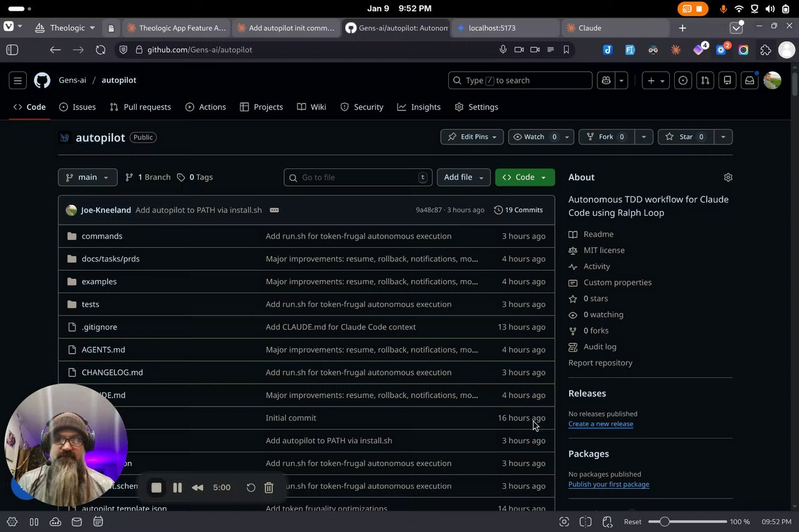Open the Vivaldi sync cloud icon
Viewport: 799px width, 532px height.
55,522
